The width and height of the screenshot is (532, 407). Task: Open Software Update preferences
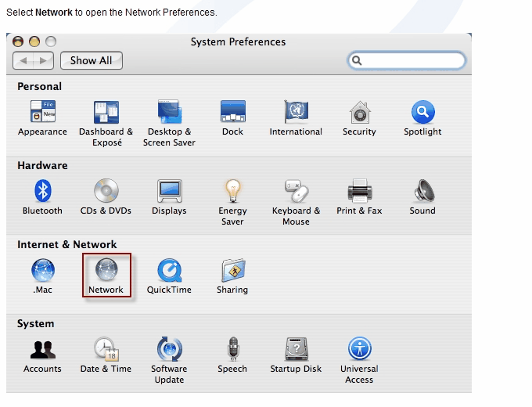pyautogui.click(x=169, y=360)
